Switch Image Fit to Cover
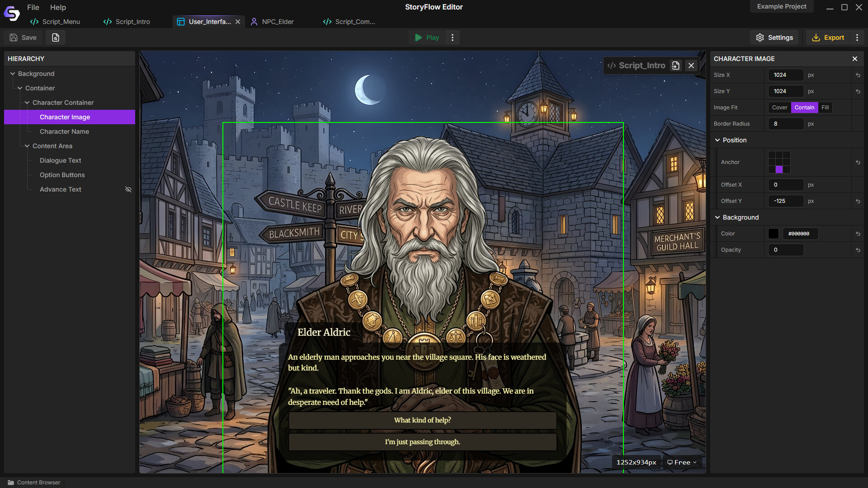868x488 pixels. point(779,107)
